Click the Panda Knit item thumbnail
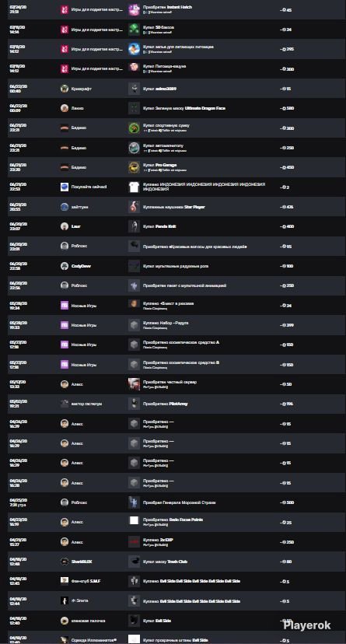The height and width of the screenshot is (644, 346). (134, 226)
